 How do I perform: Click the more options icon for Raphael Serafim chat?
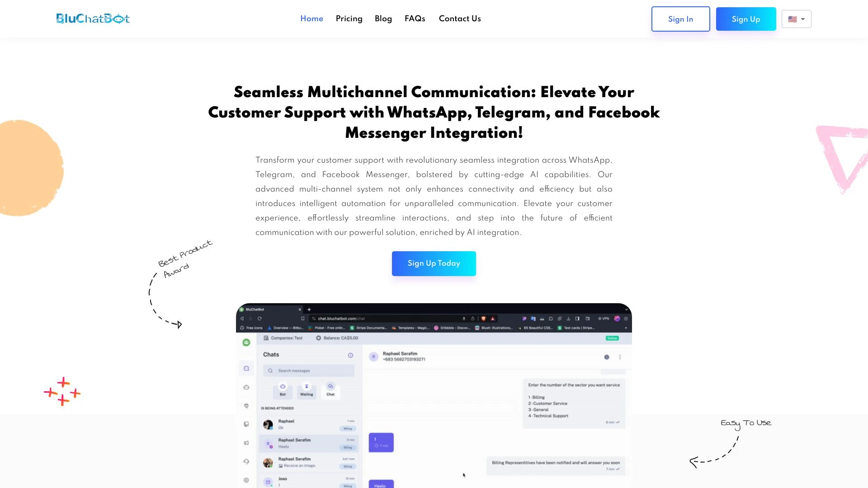coord(620,357)
